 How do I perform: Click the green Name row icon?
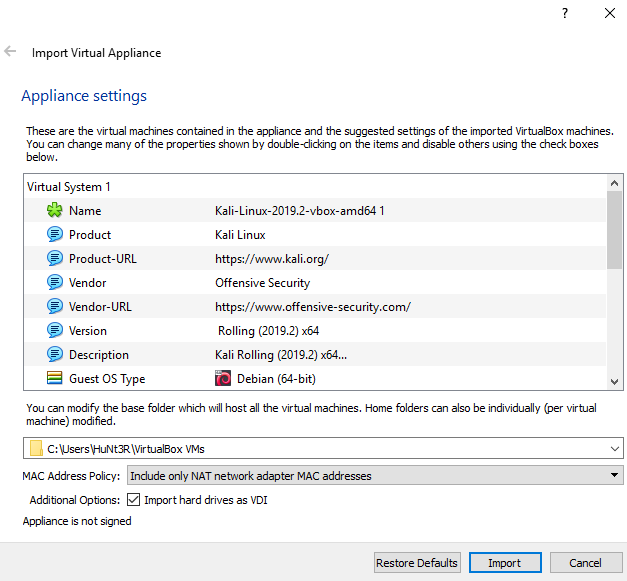[x=55, y=210]
